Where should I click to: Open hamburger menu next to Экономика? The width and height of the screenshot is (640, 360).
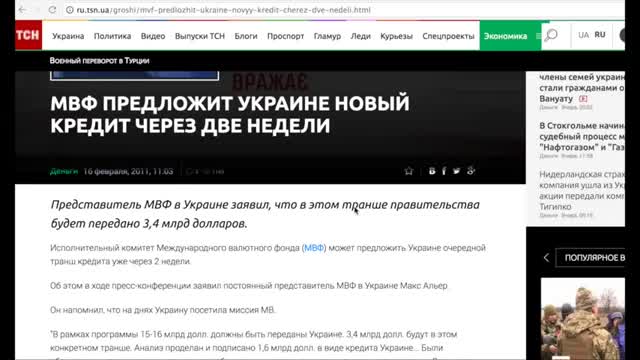click(x=538, y=36)
